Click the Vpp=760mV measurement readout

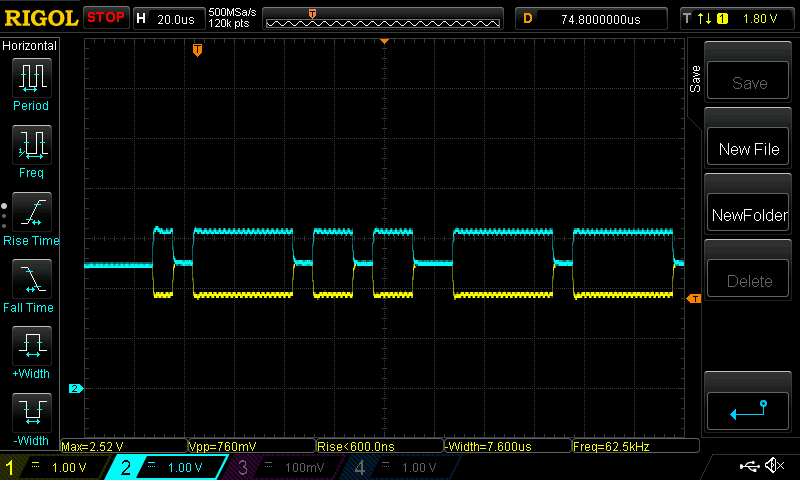[252, 446]
